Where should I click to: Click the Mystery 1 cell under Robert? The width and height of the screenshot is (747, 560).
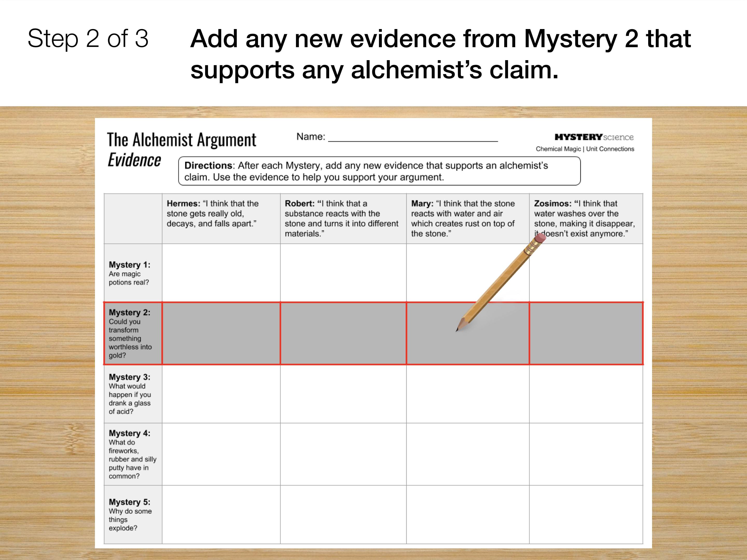pos(343,273)
